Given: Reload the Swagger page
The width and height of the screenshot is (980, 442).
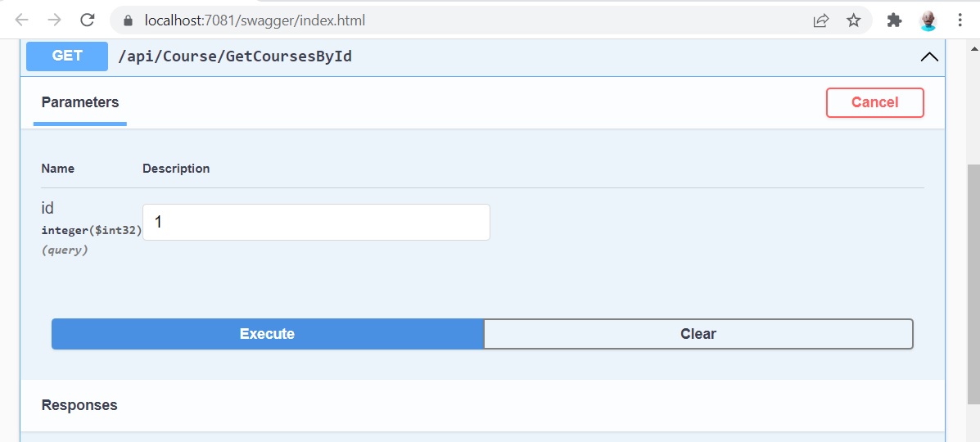Looking at the screenshot, I should click(88, 20).
